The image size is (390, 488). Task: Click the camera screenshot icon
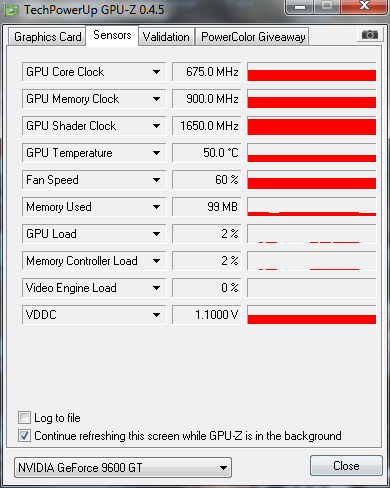pos(369,34)
